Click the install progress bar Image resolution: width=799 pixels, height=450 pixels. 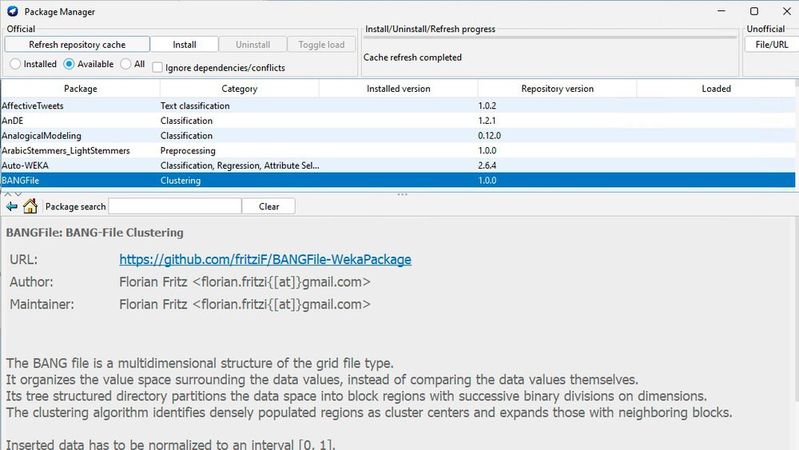(x=550, y=38)
